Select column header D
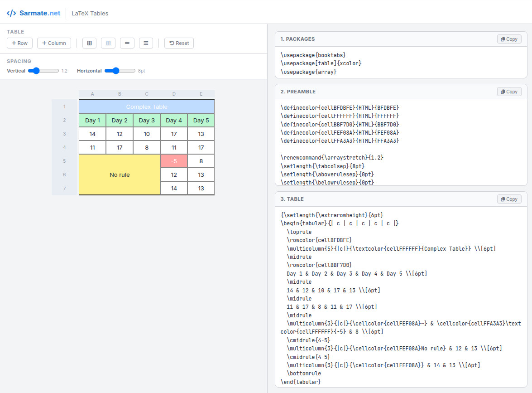This screenshot has width=532, height=393. [x=174, y=94]
